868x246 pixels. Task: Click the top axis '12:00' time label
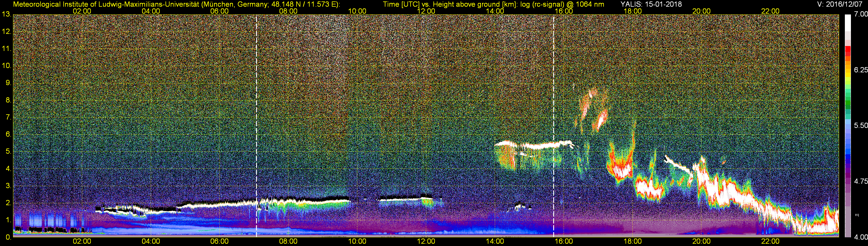coord(426,11)
